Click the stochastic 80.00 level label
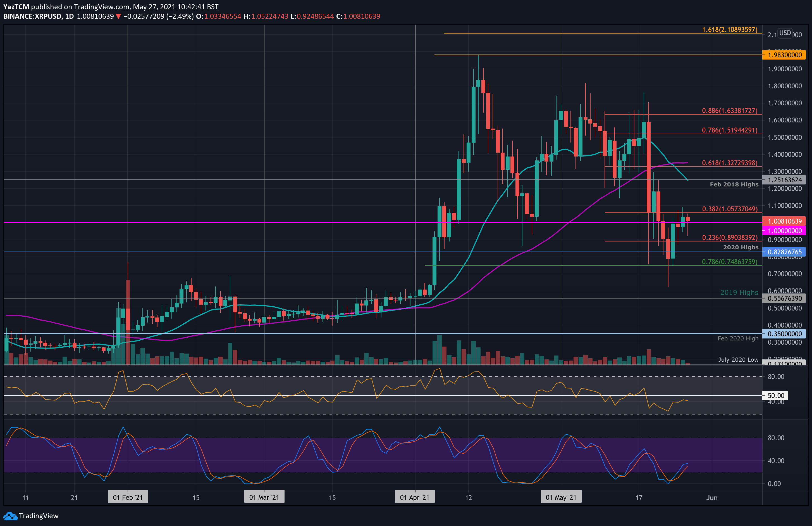This screenshot has height=526, width=812. tap(776, 438)
